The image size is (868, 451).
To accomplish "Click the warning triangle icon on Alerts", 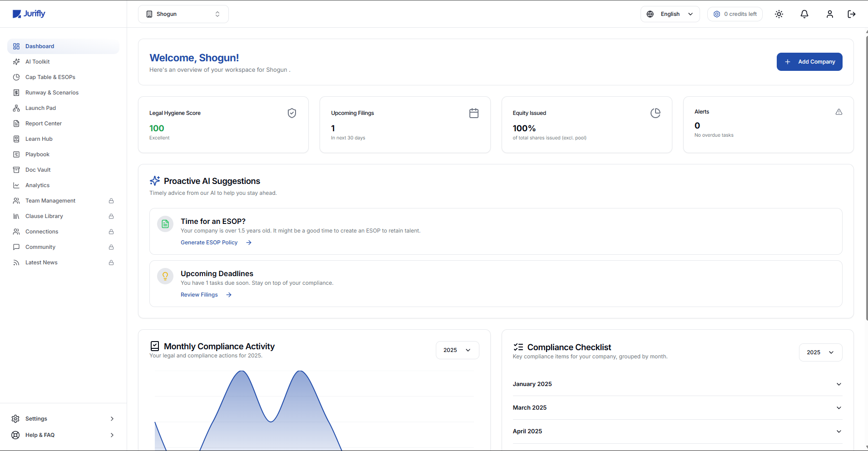I will [x=839, y=112].
